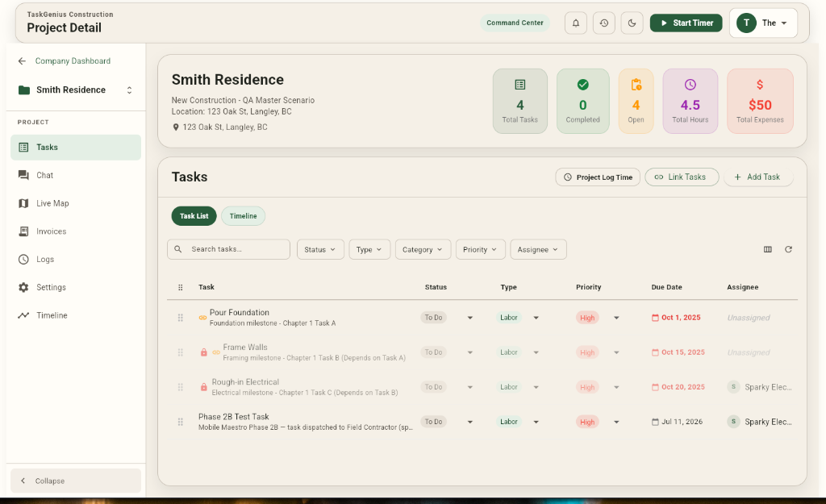
Task: Click the Search tasks input field
Action: [228, 250]
